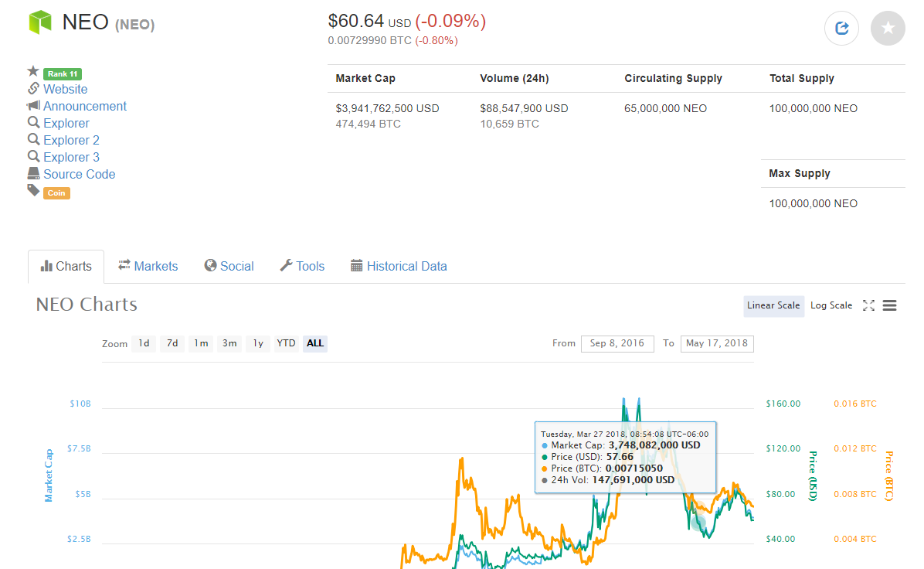Click the $60.64 price value
The width and height of the screenshot is (924, 569).
click(356, 21)
